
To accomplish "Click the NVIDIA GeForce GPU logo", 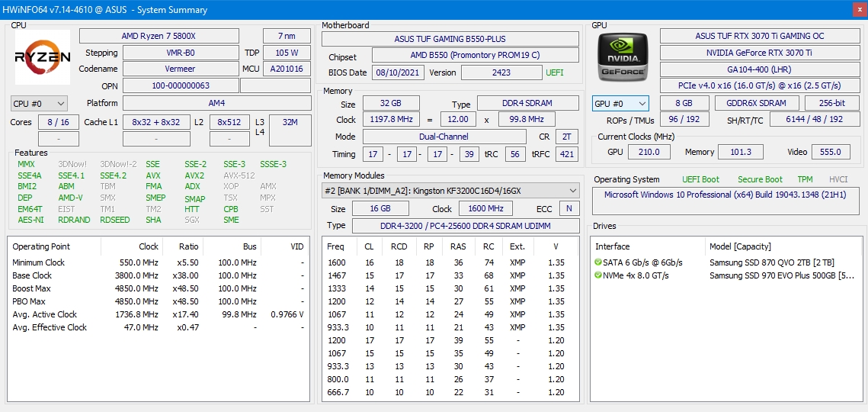I will (623, 56).
